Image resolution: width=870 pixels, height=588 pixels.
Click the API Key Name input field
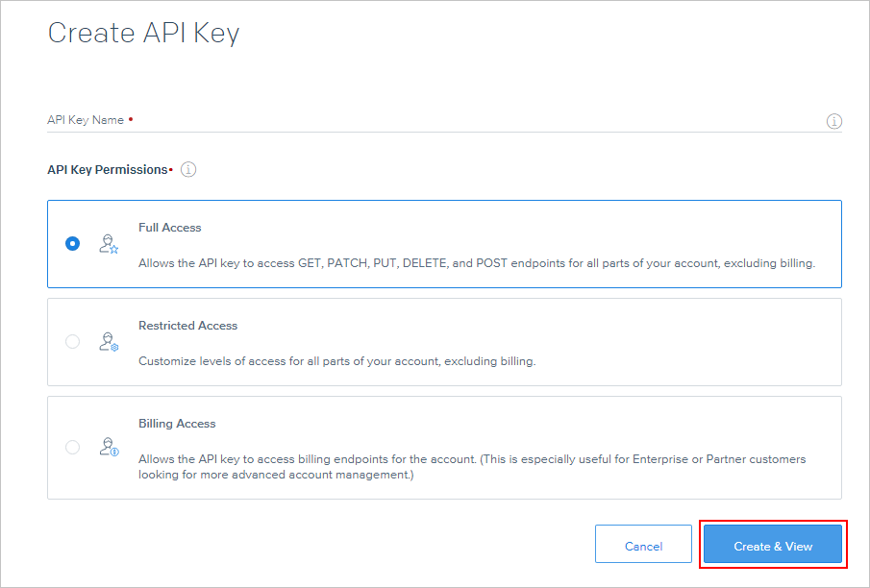pos(433,121)
